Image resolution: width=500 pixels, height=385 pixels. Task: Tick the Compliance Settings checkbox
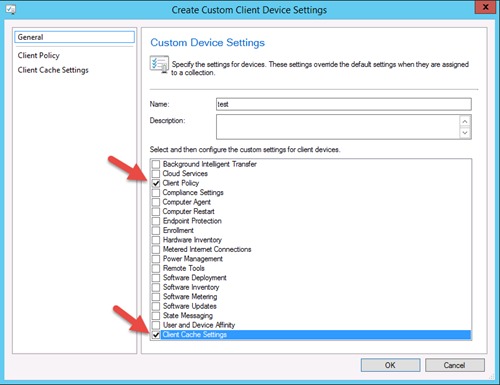click(156, 193)
